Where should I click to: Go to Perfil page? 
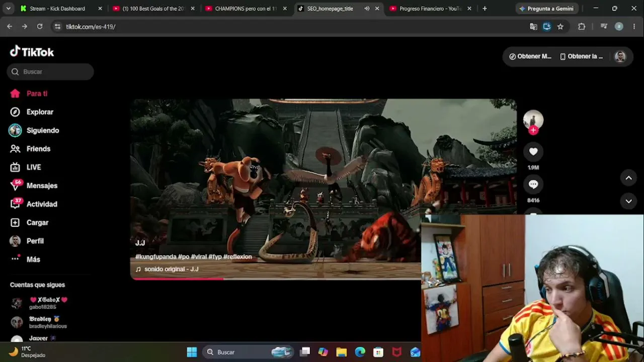coord(27,241)
